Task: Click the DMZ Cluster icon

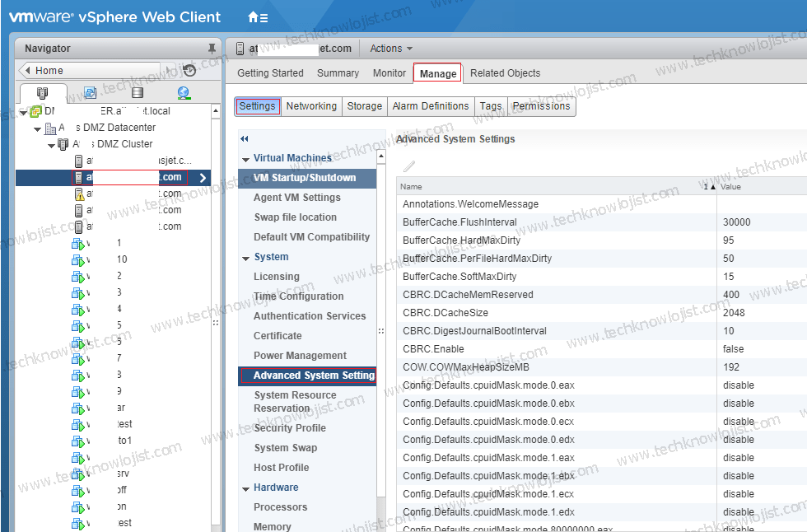Action: (63, 144)
